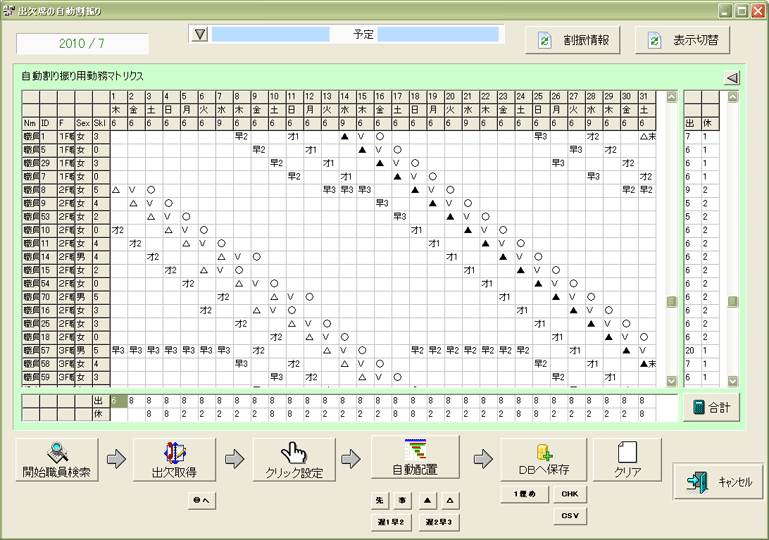This screenshot has height=540, width=769.
Task: Run 出欠取得 attendance retrieval
Action: 174,460
